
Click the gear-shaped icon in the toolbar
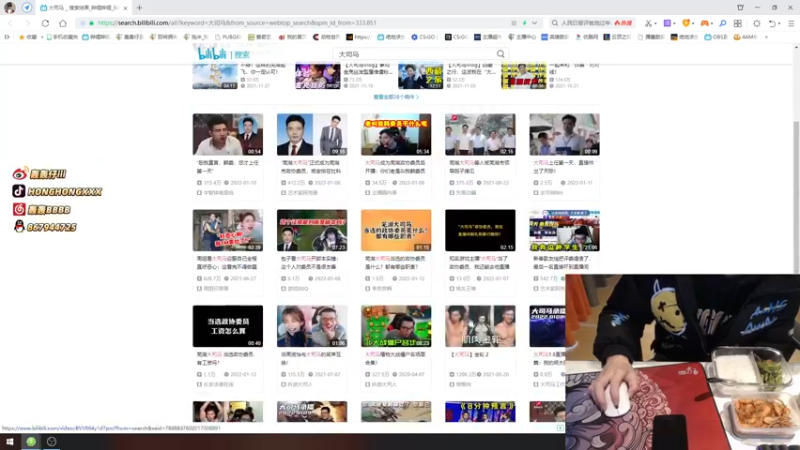coord(757,23)
